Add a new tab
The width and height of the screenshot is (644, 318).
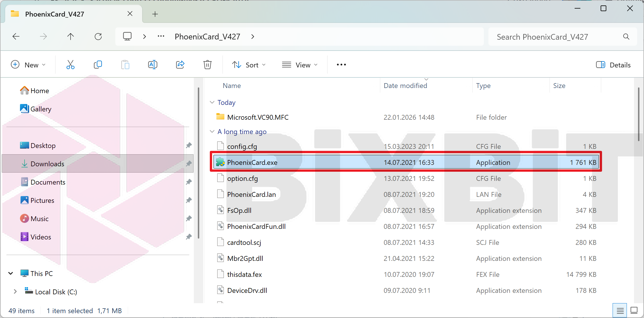[155, 14]
